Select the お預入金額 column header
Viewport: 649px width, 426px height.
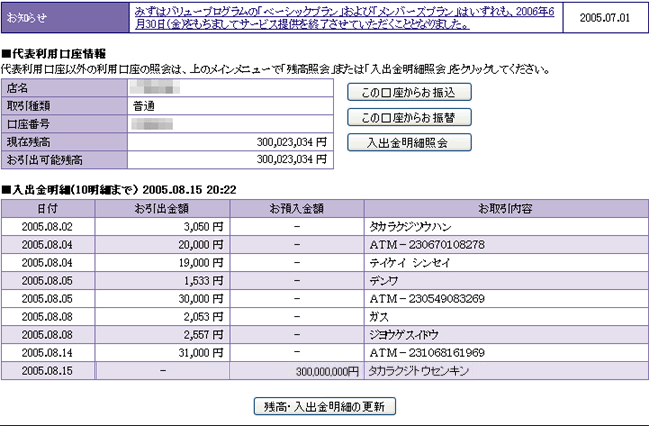[x=297, y=208]
